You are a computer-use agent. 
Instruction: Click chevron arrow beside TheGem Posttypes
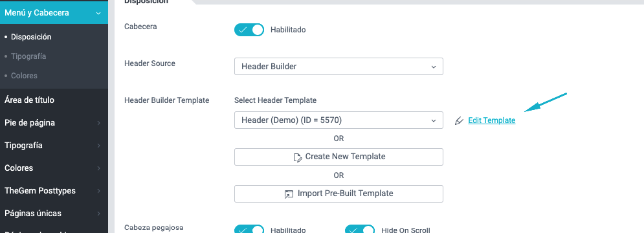[x=98, y=191]
